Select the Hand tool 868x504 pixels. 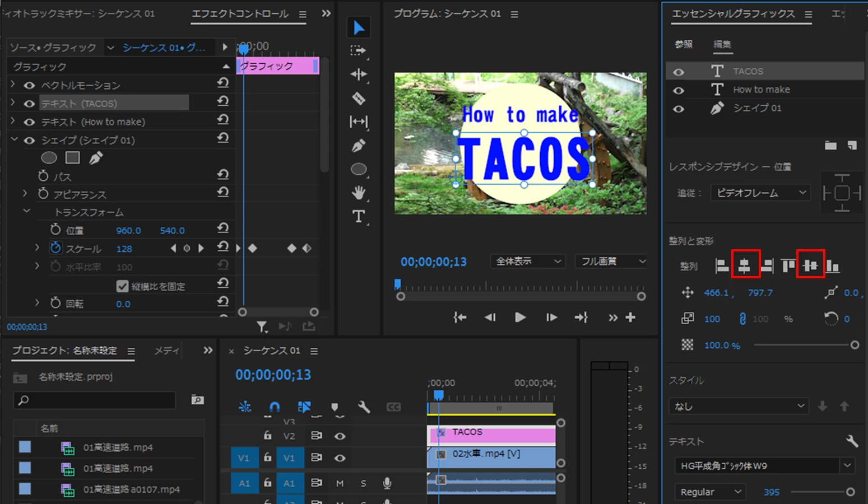point(359,193)
